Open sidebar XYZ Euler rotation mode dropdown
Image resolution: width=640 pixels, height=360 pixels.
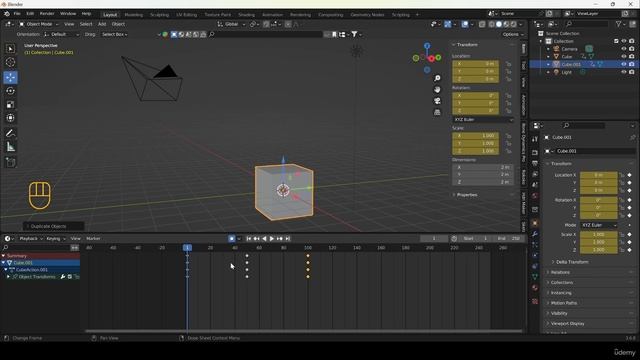(x=483, y=120)
